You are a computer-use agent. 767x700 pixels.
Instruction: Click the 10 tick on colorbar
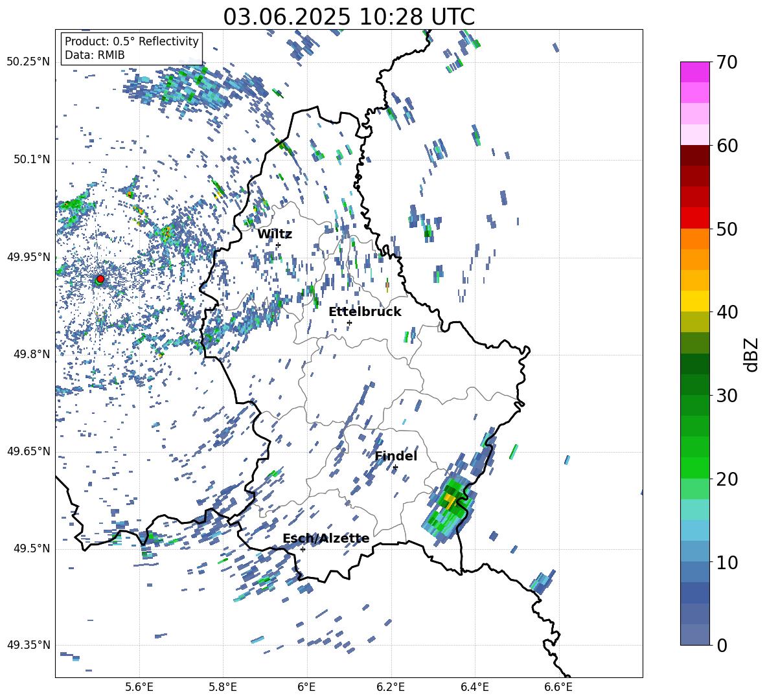click(x=726, y=562)
